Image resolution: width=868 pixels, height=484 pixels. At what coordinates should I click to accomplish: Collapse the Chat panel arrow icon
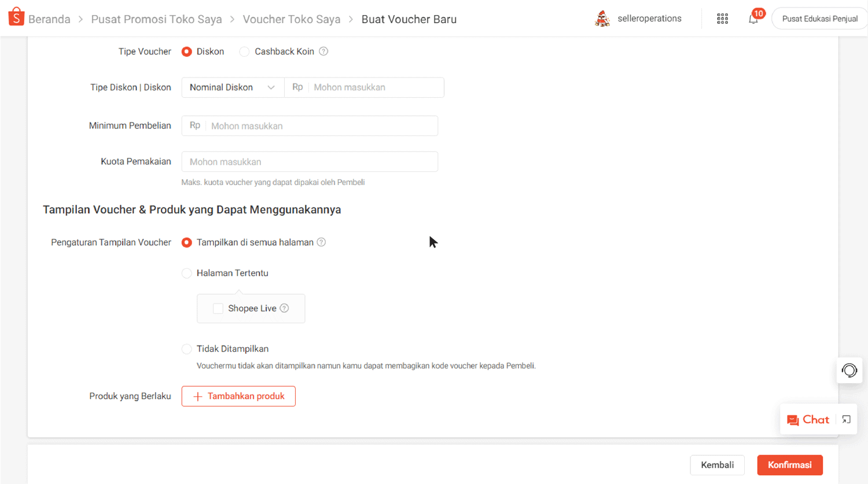846,420
